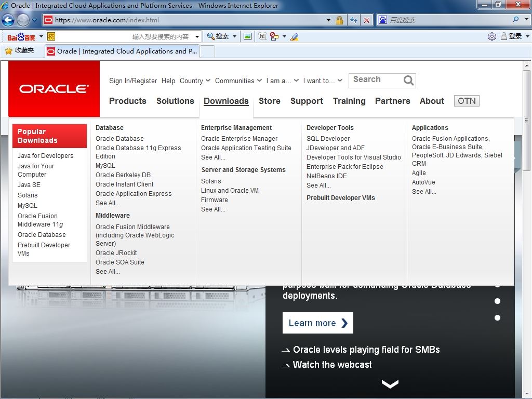The image size is (532, 399).
Task: Click NetBeans IDE link
Action: click(326, 176)
